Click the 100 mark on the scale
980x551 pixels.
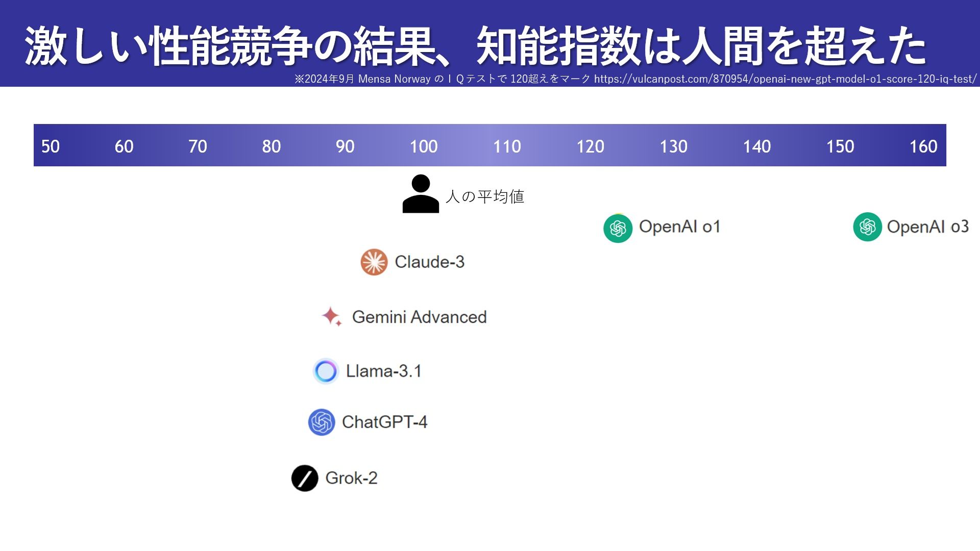[424, 146]
